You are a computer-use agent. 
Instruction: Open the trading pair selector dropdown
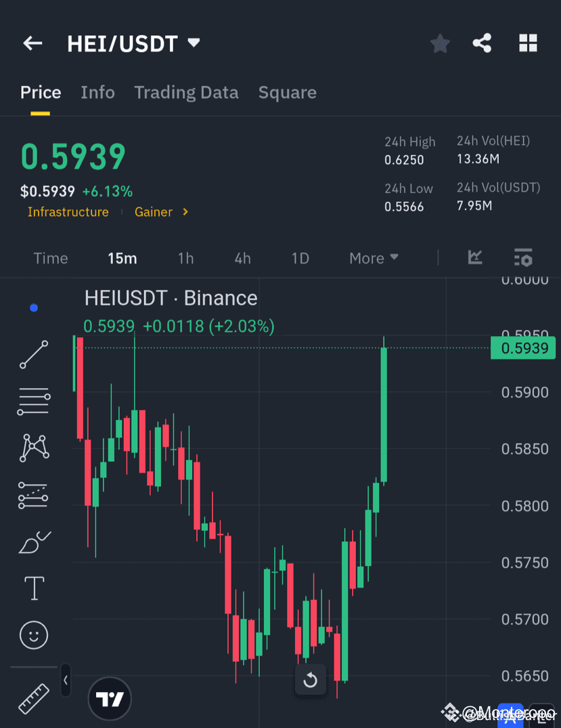point(193,42)
